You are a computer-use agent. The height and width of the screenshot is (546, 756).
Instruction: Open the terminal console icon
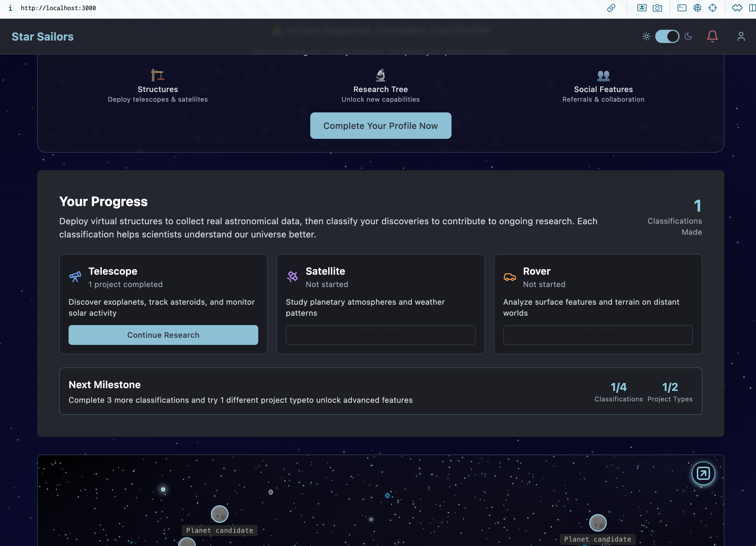pyautogui.click(x=682, y=8)
